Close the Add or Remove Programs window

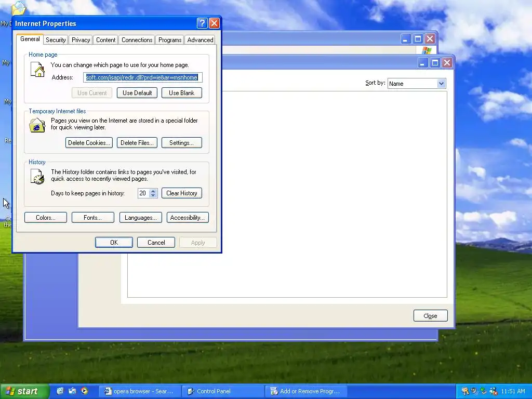point(447,63)
